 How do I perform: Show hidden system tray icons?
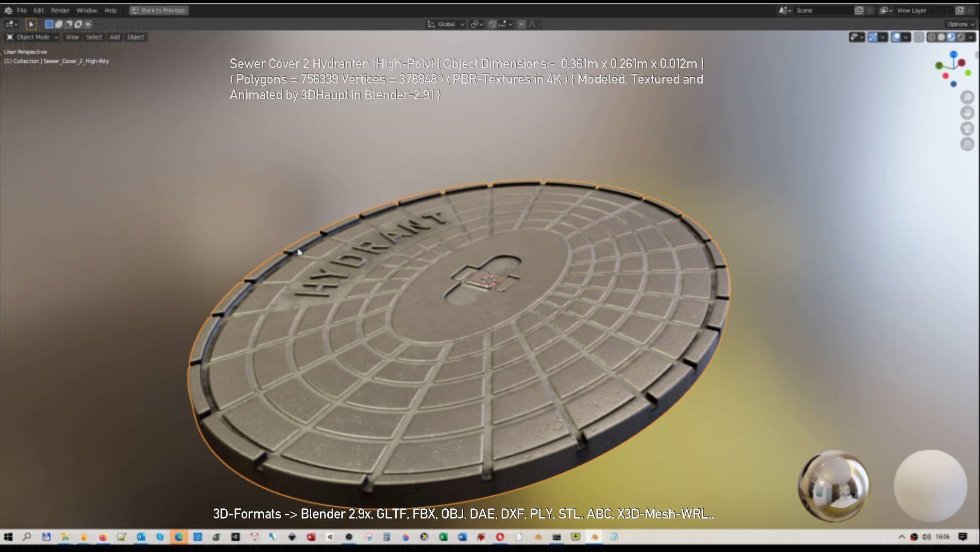coord(902,536)
